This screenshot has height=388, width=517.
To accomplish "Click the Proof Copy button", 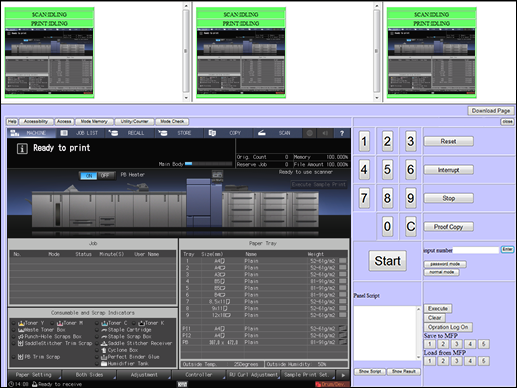I will tap(448, 227).
